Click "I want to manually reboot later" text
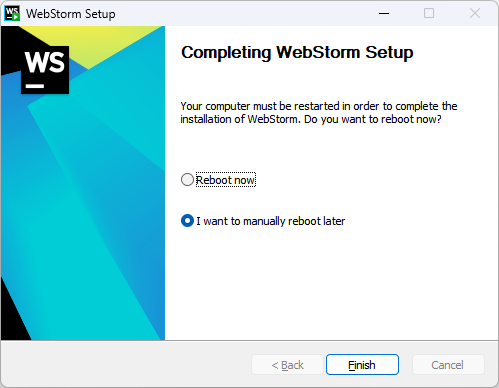 pyautogui.click(x=271, y=221)
